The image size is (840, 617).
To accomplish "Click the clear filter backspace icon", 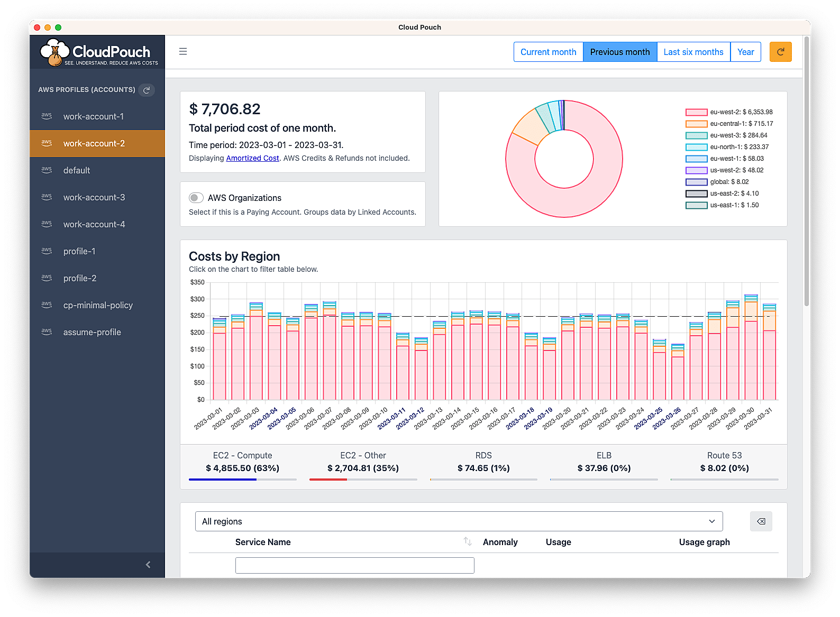I will click(x=761, y=521).
